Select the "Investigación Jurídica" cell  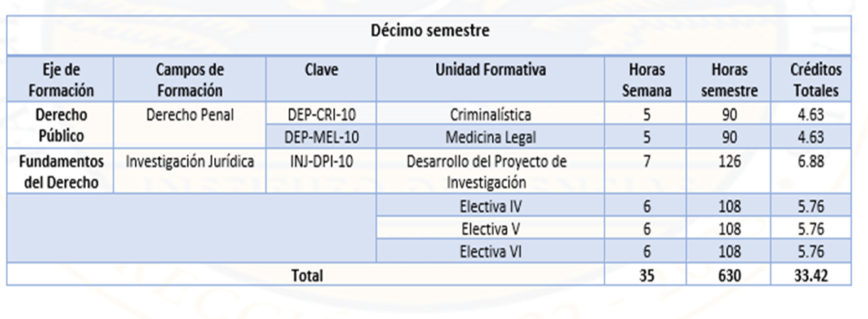coord(190,162)
